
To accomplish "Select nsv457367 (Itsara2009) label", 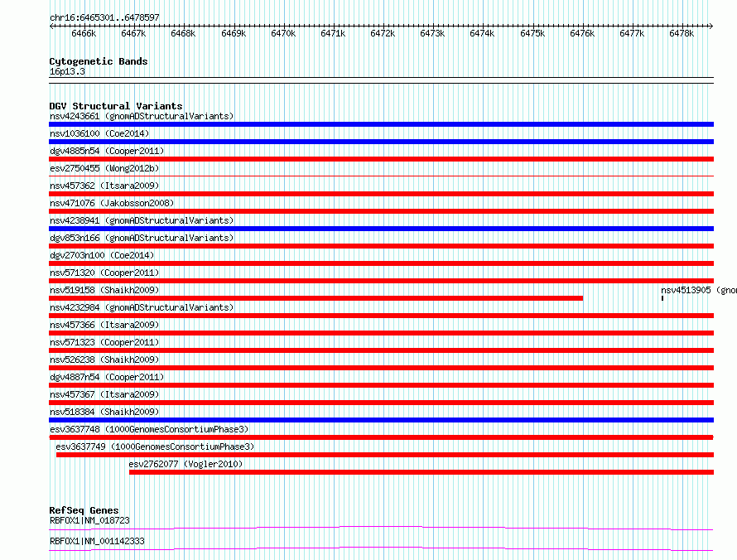I will pyautogui.click(x=104, y=394).
